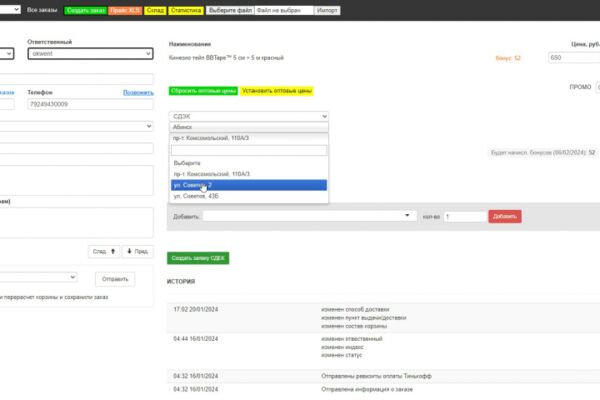Select highlighted ул. Советов, 2 option

click(249, 185)
